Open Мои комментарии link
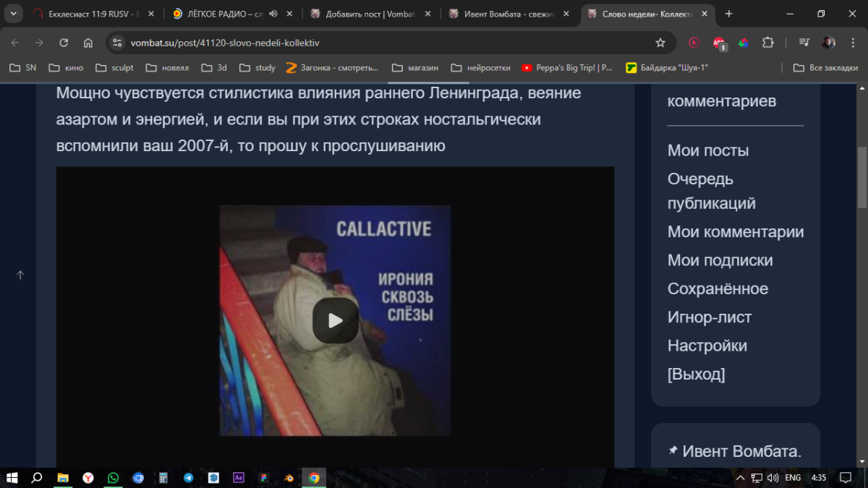The image size is (868, 488). (x=736, y=232)
